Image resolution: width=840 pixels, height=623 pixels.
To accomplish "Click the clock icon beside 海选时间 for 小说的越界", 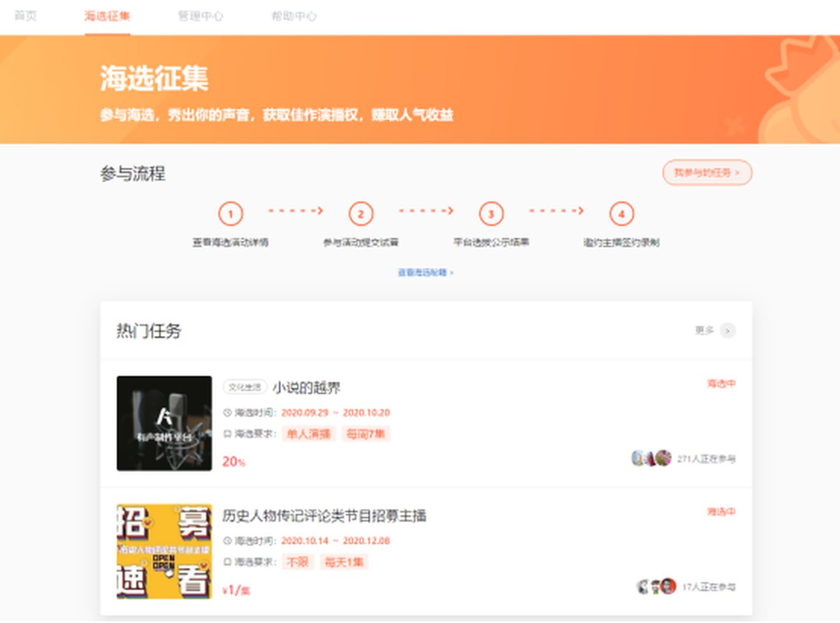I will click(x=226, y=412).
